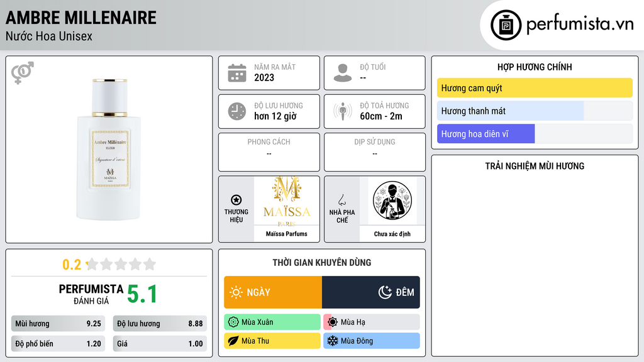The image size is (644, 362).
Task: Click the Mùa Hạ season bar
Action: tap(372, 322)
